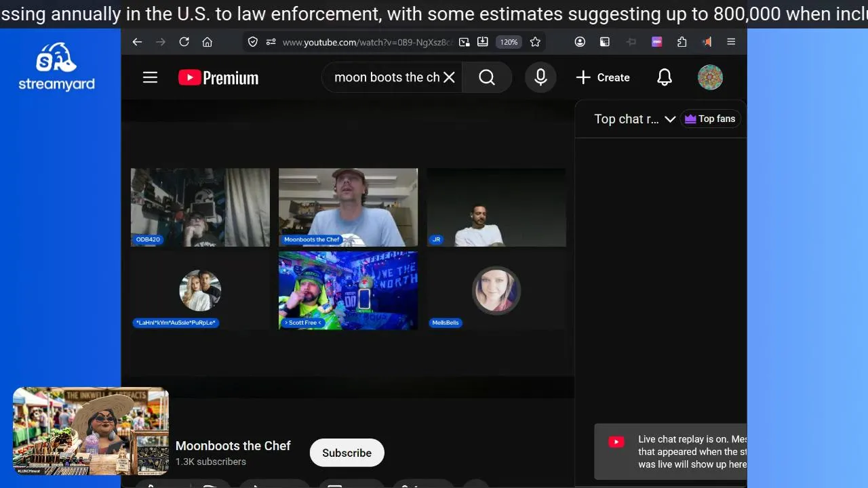
Task: Click the 'JR' name label
Action: 436,239
